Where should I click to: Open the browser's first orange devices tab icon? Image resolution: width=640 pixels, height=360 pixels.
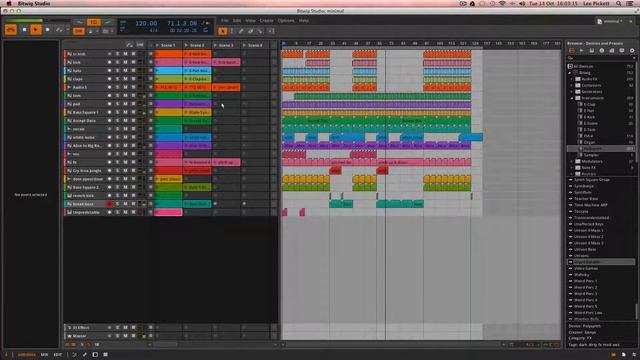(x=571, y=51)
